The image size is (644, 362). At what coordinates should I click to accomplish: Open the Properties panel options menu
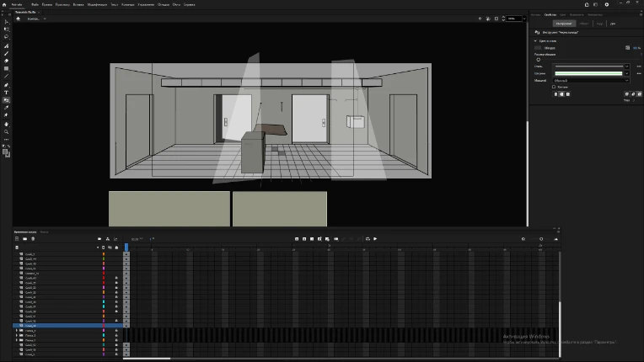coord(641,14)
